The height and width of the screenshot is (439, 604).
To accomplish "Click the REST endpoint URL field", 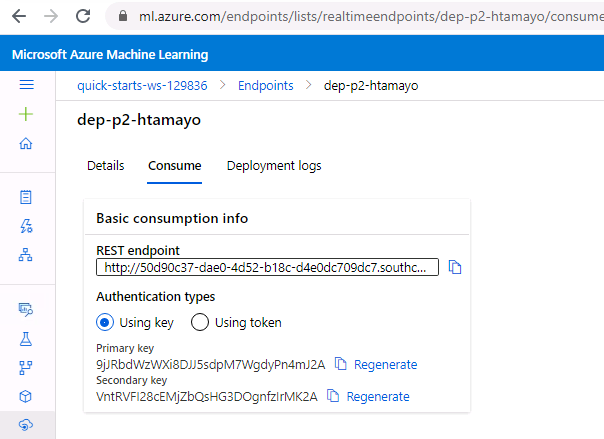I will tap(267, 267).
